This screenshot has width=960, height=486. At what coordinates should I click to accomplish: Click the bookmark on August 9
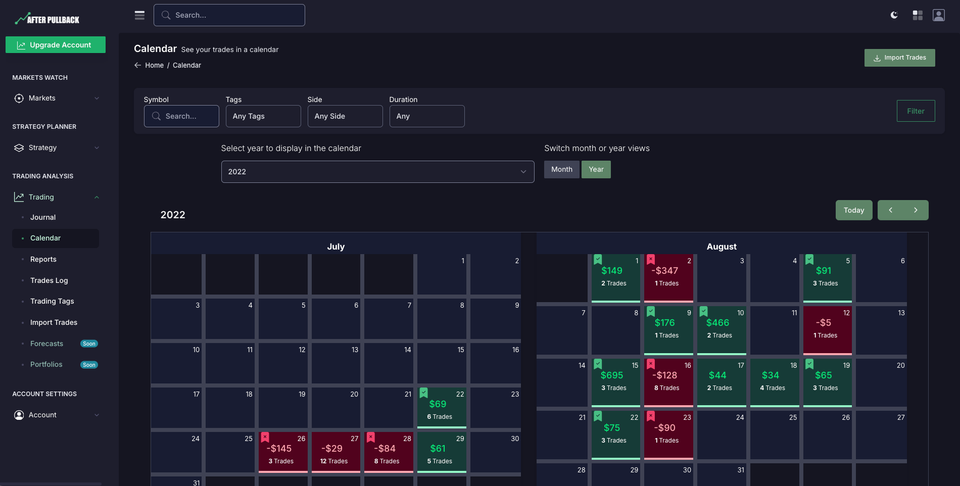click(x=650, y=312)
